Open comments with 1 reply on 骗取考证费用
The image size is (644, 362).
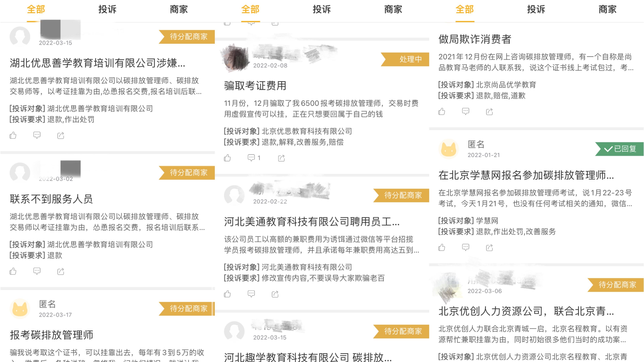coord(254,158)
